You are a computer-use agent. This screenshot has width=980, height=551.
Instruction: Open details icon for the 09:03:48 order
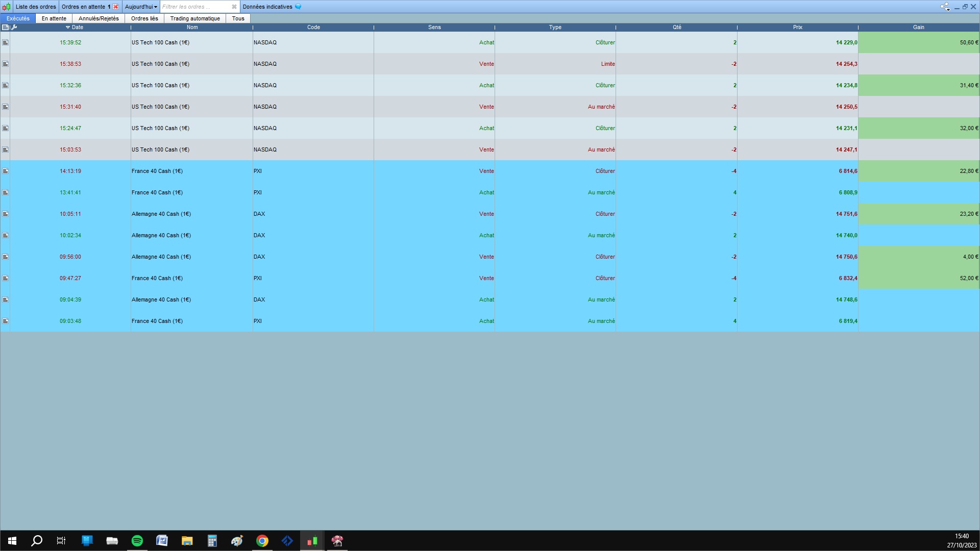(x=5, y=321)
